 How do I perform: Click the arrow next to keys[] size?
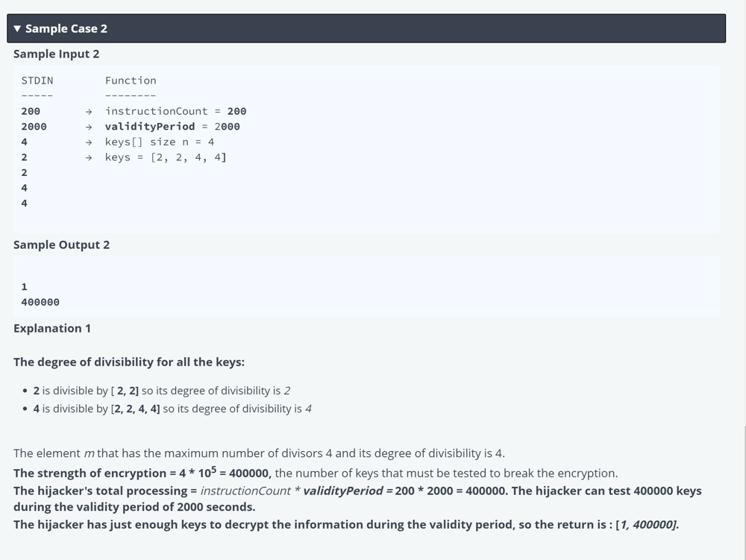[89, 142]
